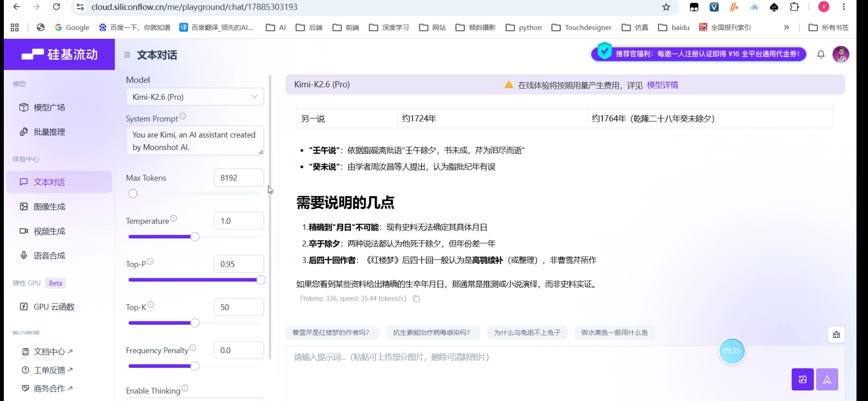Click the Top-P slider handle
The width and height of the screenshot is (868, 401).
click(x=261, y=280)
